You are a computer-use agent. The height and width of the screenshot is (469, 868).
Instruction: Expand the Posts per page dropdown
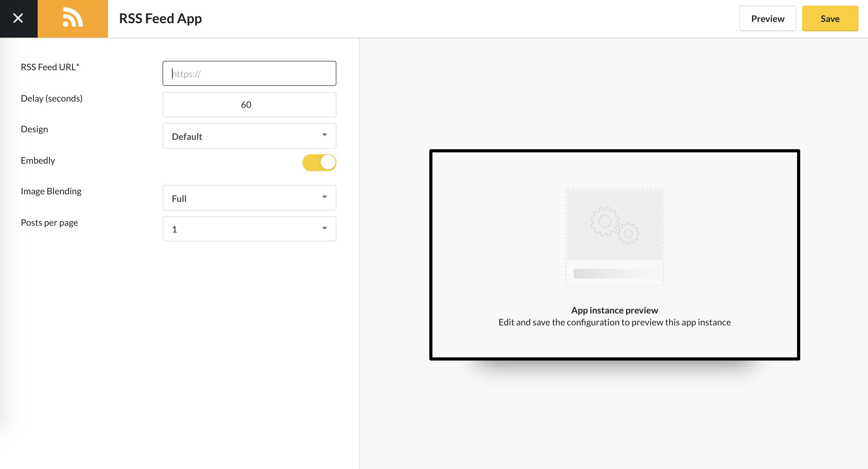tap(249, 229)
